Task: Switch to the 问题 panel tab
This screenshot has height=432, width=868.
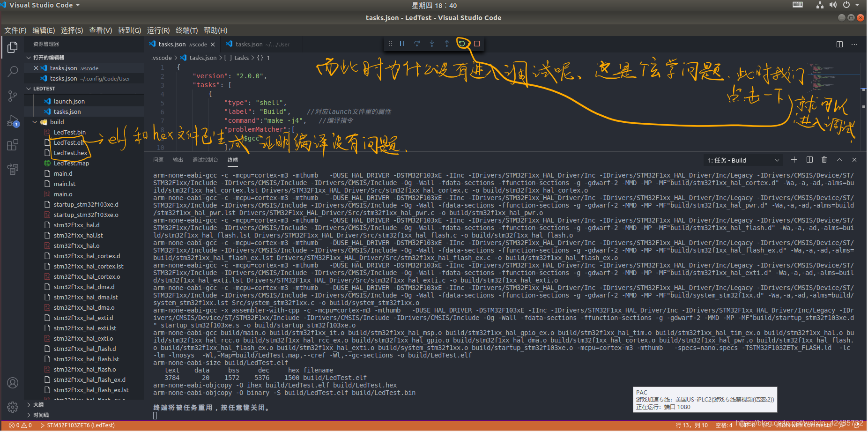Action: 158,160
